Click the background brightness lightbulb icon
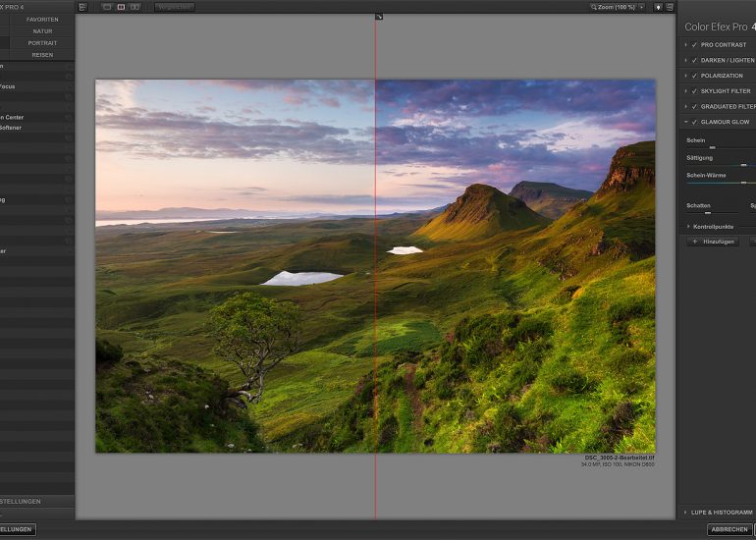Viewport: 756px width, 540px height. pyautogui.click(x=658, y=7)
